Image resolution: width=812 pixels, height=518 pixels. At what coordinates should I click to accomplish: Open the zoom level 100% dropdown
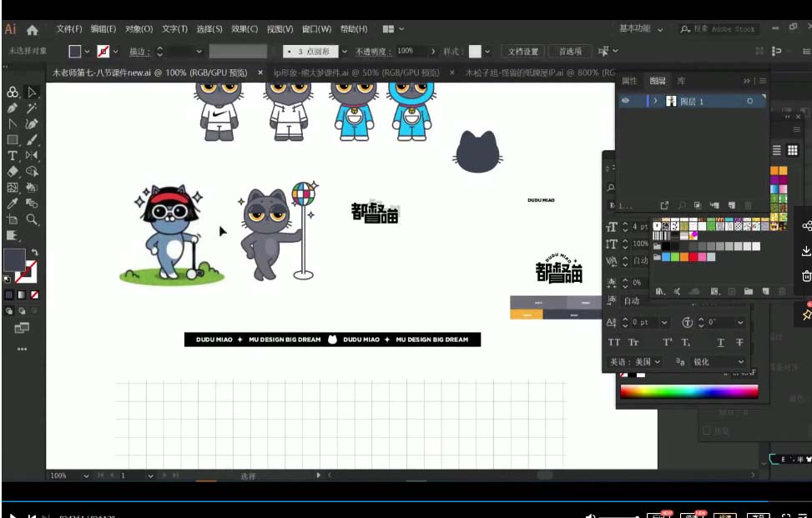[86, 475]
